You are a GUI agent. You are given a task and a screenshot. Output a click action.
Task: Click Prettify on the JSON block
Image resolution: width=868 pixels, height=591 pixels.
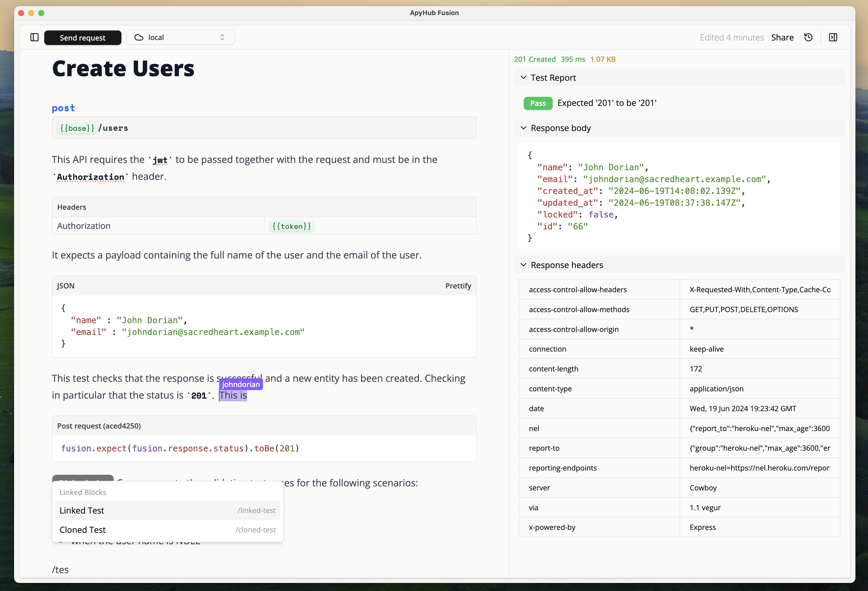coord(458,286)
